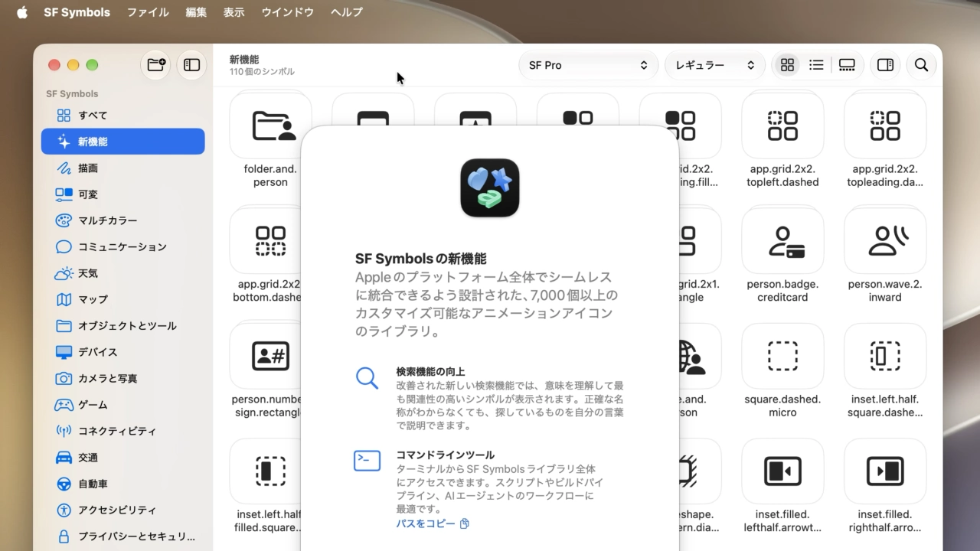This screenshot has height=551, width=980.
Task: Select ゲーム category in sidebar
Action: point(123,404)
